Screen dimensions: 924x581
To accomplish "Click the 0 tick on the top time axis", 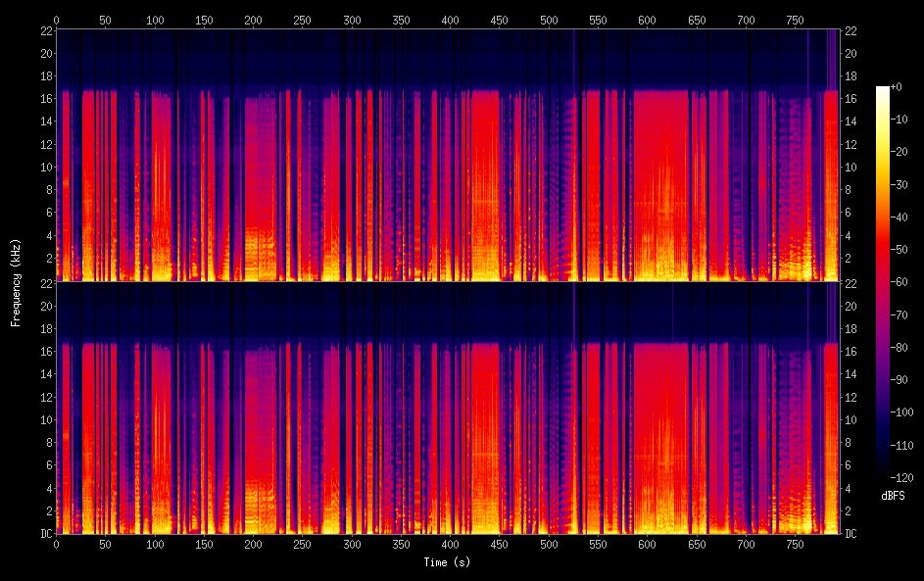I will [x=56, y=20].
